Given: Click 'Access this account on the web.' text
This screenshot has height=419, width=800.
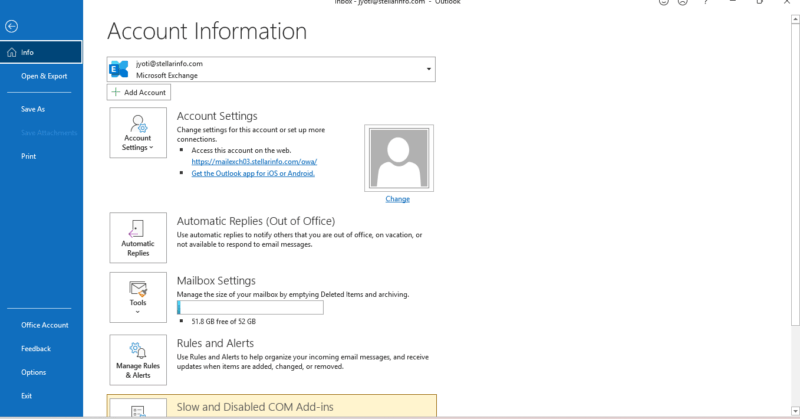Looking at the screenshot, I should (x=241, y=151).
